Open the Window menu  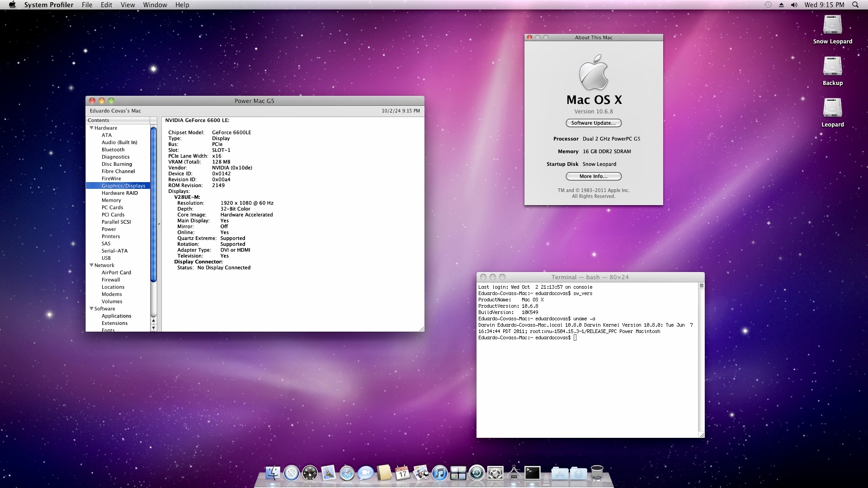point(155,5)
